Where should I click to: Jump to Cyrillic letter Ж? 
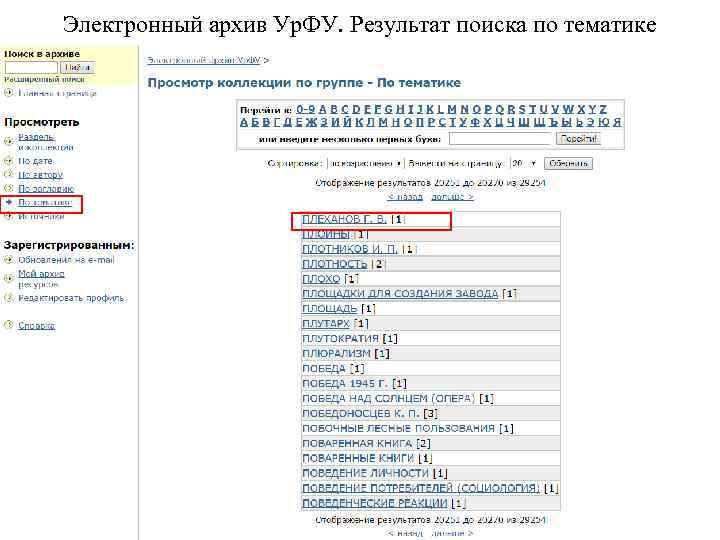pyautogui.click(x=311, y=122)
